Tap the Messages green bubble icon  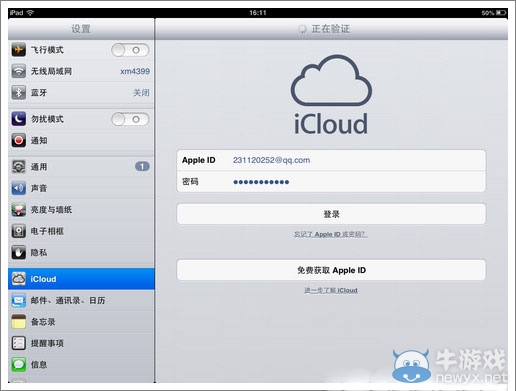click(19, 364)
